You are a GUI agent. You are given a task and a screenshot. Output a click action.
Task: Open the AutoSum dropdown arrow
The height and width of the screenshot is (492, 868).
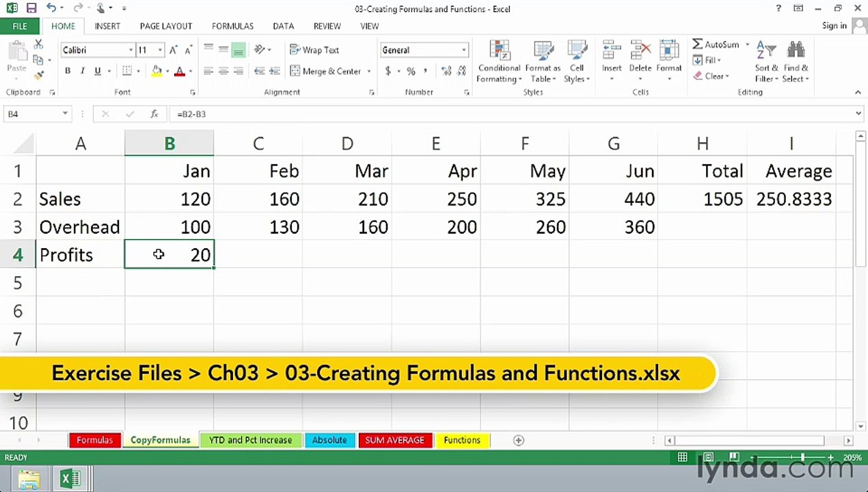[x=747, y=44]
